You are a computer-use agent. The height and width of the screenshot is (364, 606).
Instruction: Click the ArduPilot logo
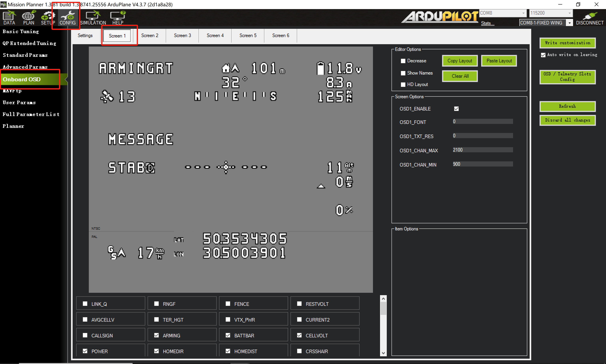(440, 17)
